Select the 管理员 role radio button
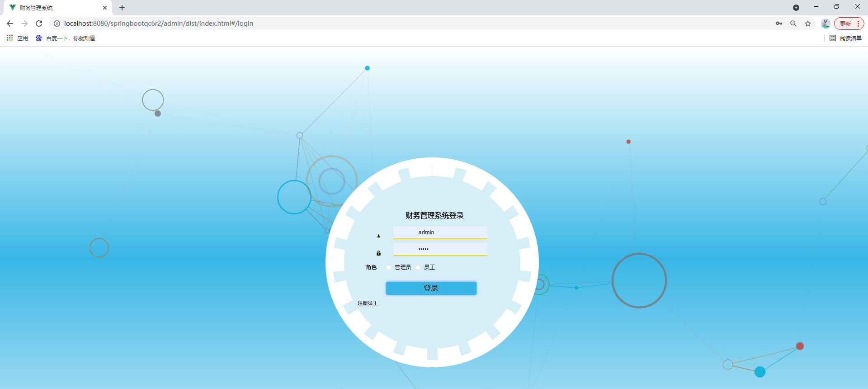Image resolution: width=868 pixels, height=389 pixels. (389, 267)
